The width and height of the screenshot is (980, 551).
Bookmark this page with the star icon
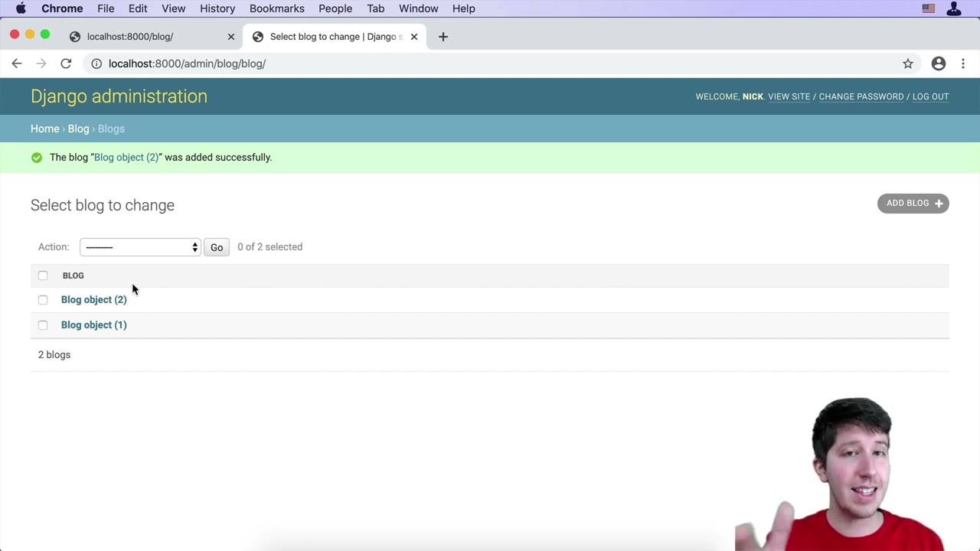pos(908,64)
